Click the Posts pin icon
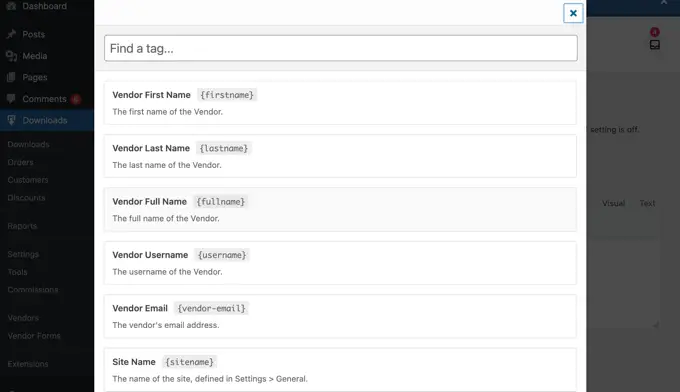The height and width of the screenshot is (392, 680). click(11, 34)
